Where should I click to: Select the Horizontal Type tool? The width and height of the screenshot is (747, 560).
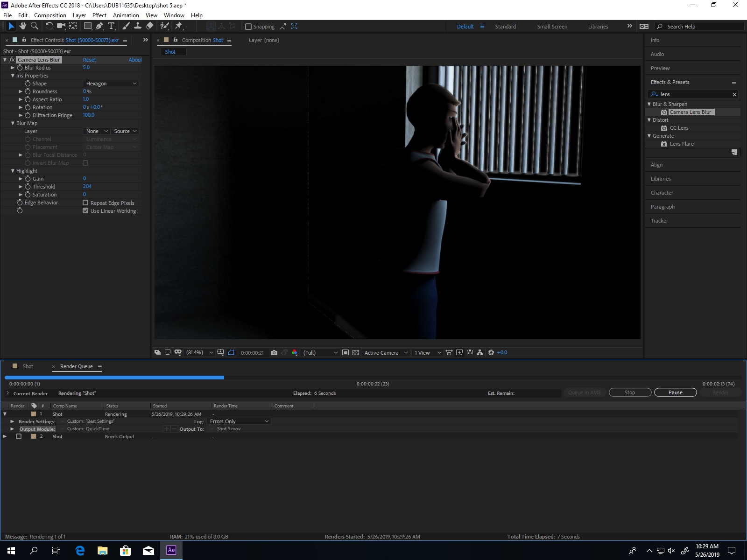111,26
